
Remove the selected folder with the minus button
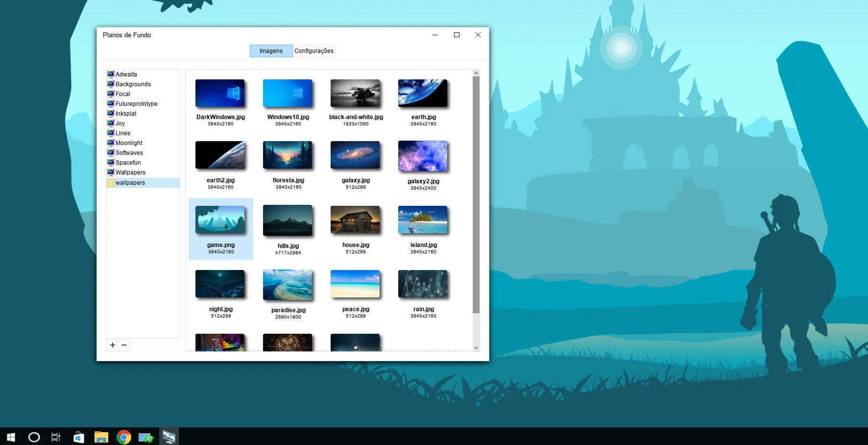pyautogui.click(x=124, y=345)
